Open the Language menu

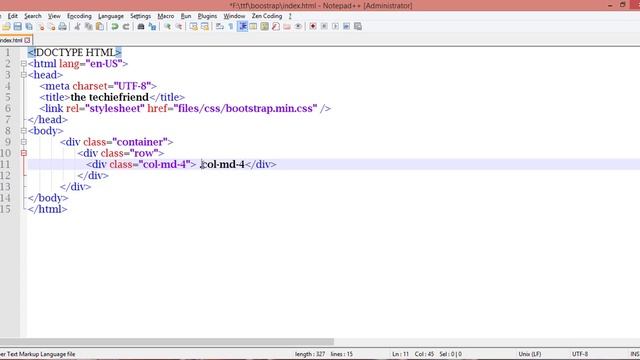pos(111,16)
